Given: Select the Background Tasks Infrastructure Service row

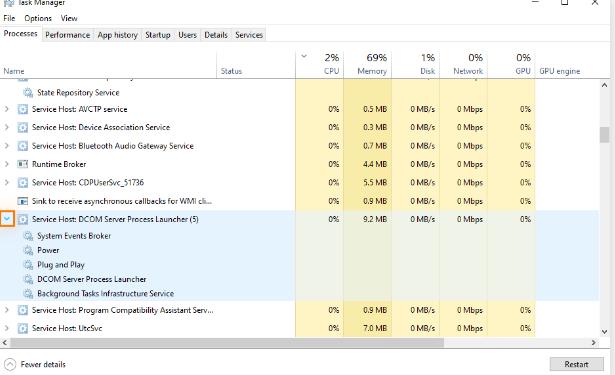Looking at the screenshot, I should click(x=300, y=293).
